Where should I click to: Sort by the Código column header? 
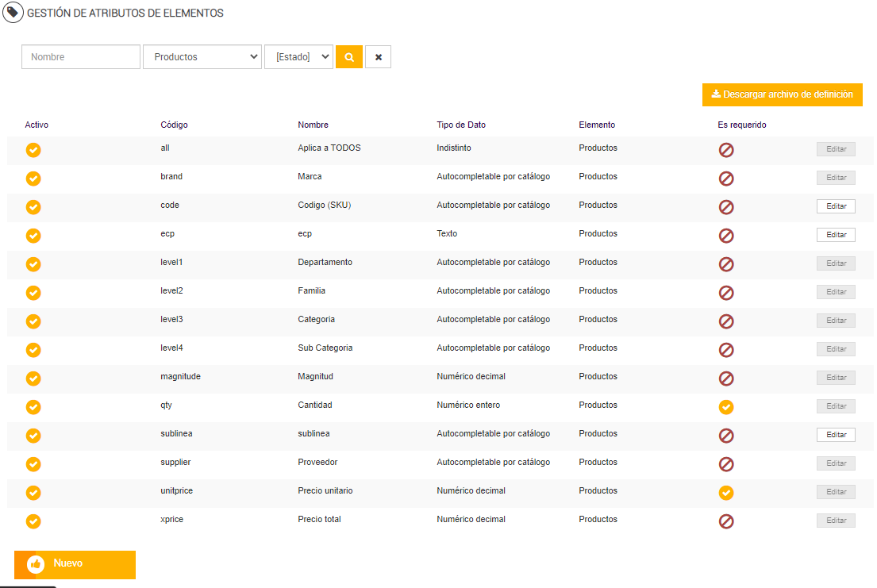tap(174, 125)
